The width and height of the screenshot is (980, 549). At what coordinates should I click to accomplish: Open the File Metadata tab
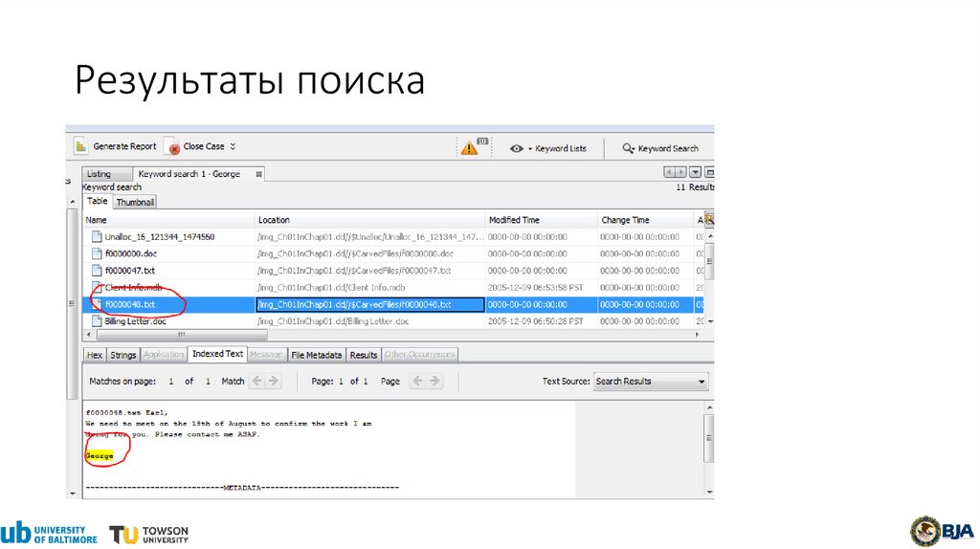[316, 355]
